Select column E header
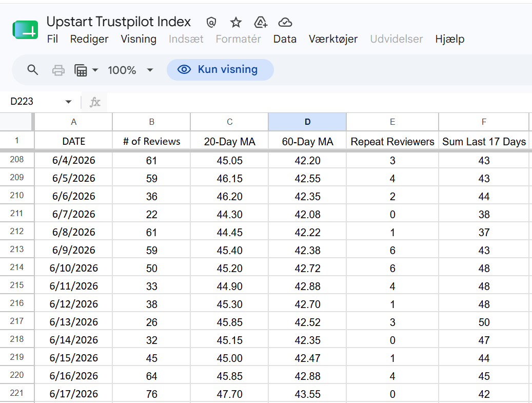532x403 pixels. click(392, 122)
